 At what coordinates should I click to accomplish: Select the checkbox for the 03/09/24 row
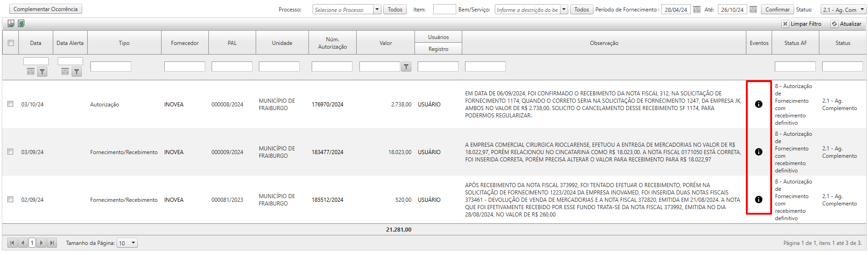coord(11,152)
